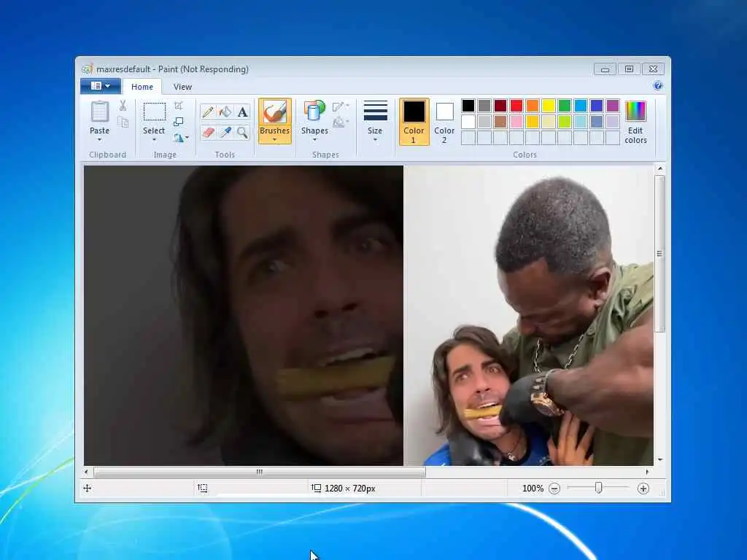Switch to the Home ribbon tab
The width and height of the screenshot is (747, 560).
(142, 87)
